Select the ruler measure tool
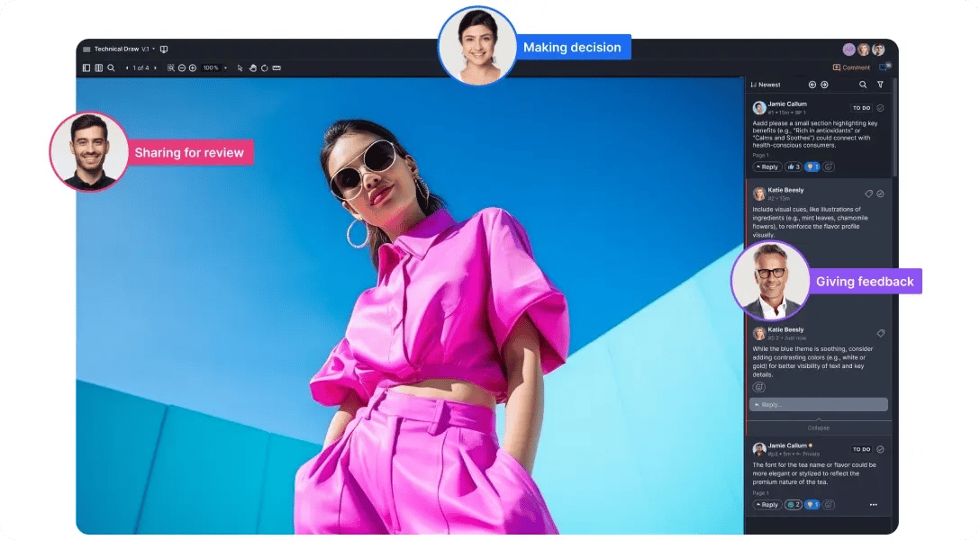Screen dimensions: 980x540 coord(277,67)
